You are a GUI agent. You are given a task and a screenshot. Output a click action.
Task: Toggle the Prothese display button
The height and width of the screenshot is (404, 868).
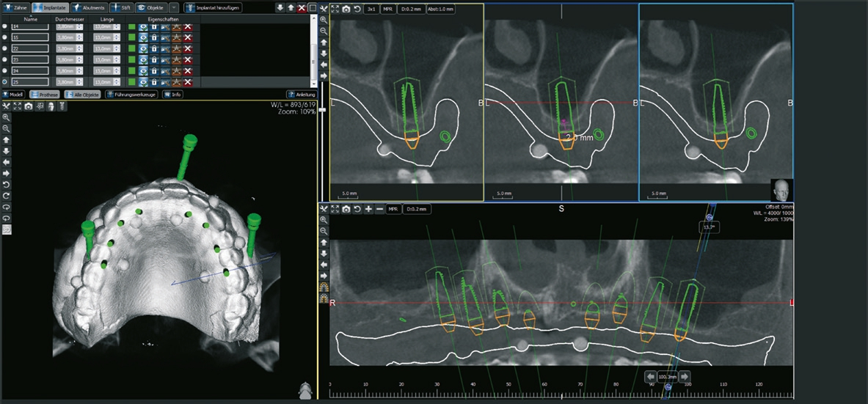(x=45, y=95)
